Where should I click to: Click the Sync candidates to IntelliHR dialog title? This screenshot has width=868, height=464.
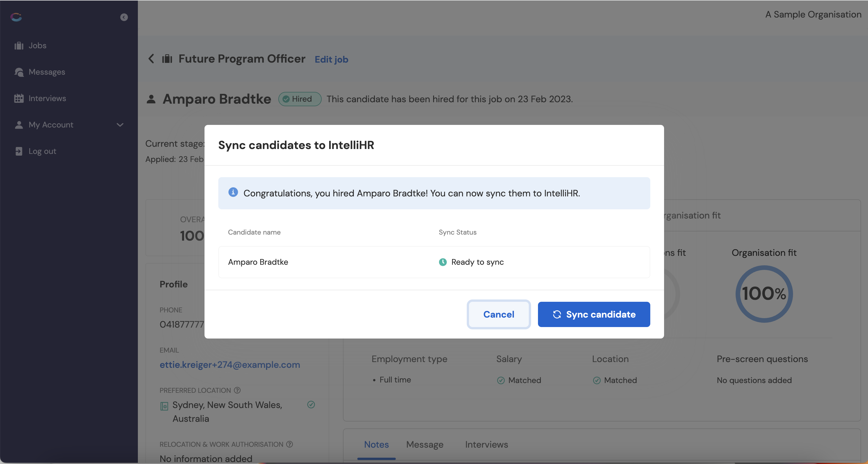[x=296, y=145]
